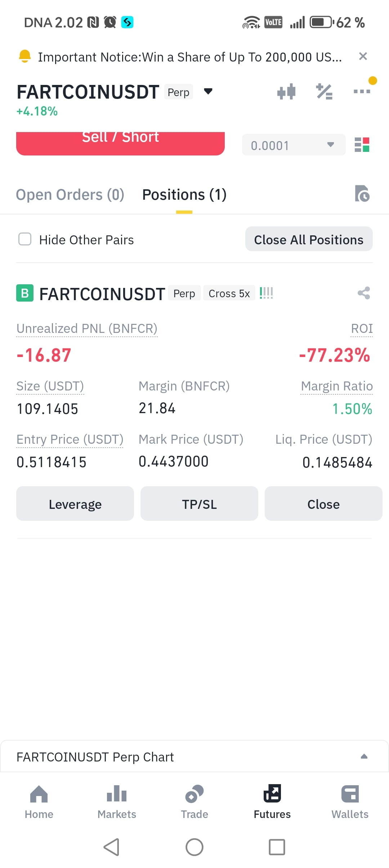389x868 pixels.
Task: Switch the order book layout icon
Action: (362, 145)
